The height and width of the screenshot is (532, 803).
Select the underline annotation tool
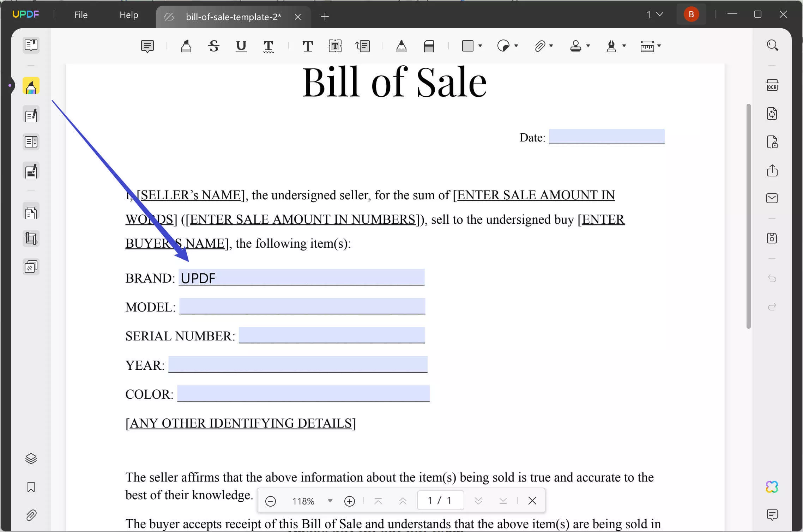pyautogui.click(x=241, y=46)
